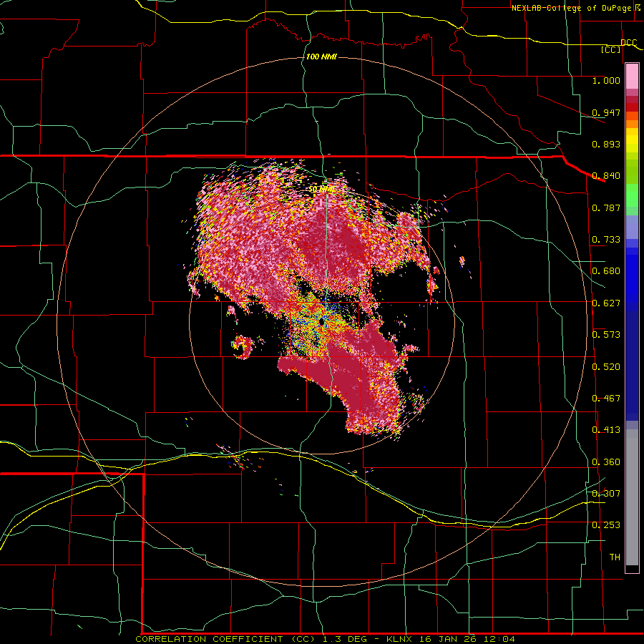The width and height of the screenshot is (644, 644).
Task: Click the black radar site dot at the center
Action: pos(321,323)
